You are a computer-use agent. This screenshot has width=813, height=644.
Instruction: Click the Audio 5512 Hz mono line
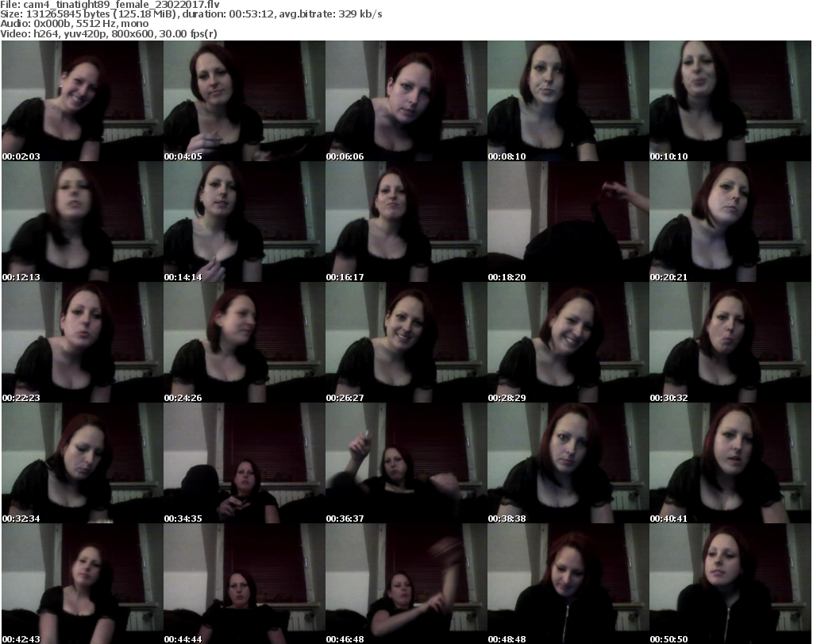[75, 24]
